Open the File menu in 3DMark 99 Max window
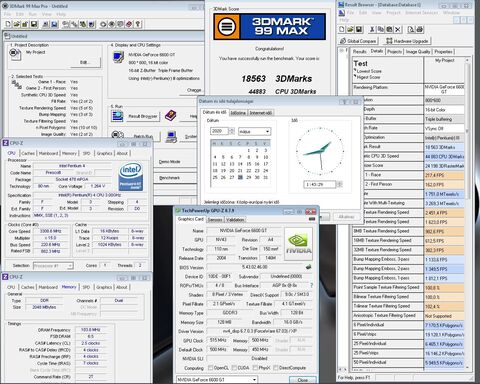Image resolution: width=480 pixels, height=384 pixels. pos(7,14)
